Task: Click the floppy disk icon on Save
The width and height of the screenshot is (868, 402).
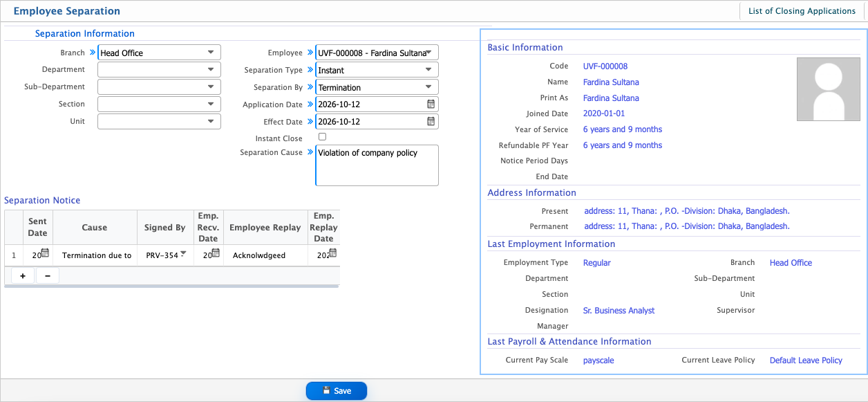Action: (x=326, y=391)
